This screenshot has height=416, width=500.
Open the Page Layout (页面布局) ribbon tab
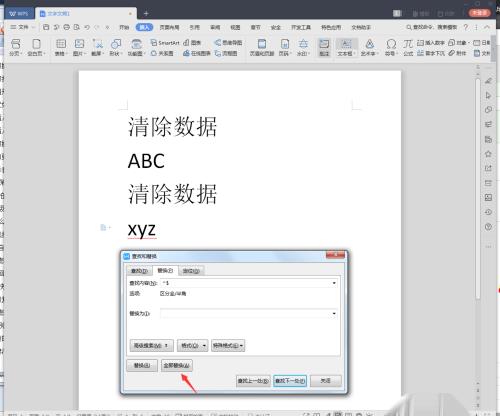(169, 27)
